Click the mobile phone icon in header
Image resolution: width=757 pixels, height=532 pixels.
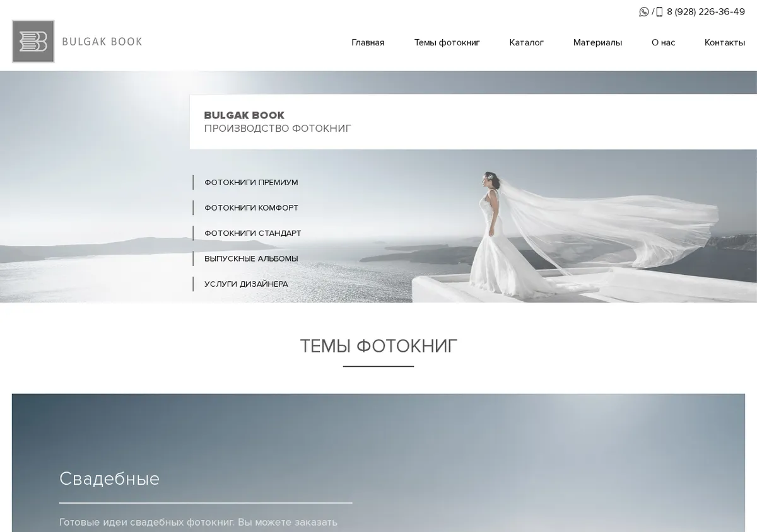(x=659, y=11)
